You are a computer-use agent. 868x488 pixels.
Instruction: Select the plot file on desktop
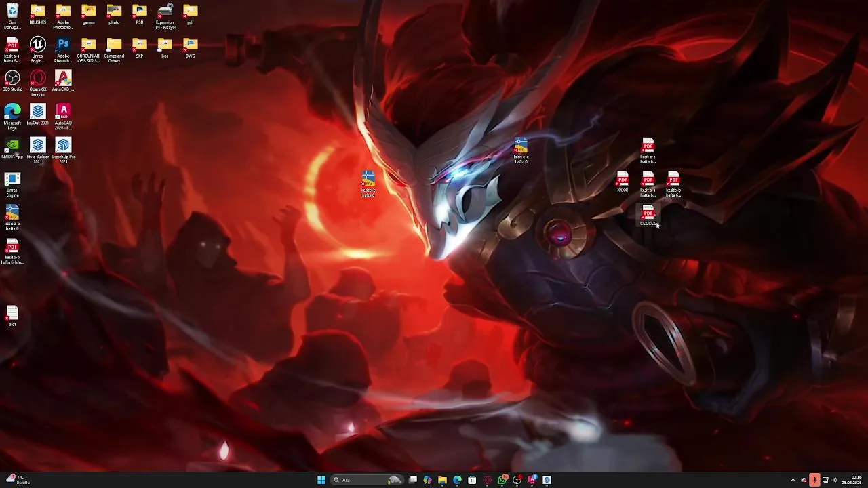click(x=12, y=316)
